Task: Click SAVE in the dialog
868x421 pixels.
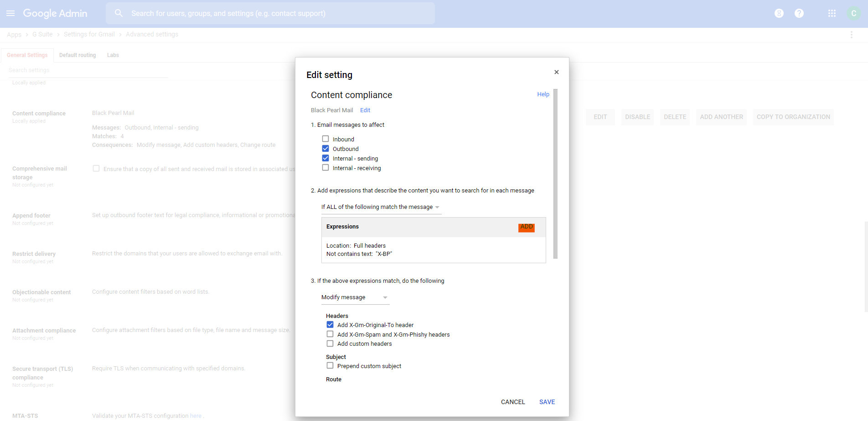Action: point(547,402)
